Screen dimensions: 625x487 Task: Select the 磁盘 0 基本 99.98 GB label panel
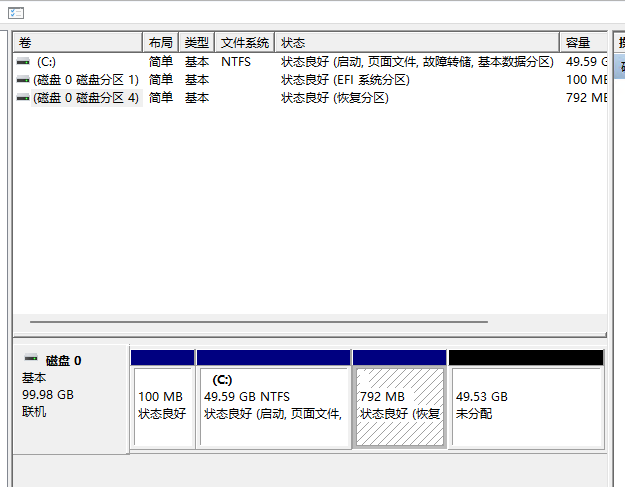pyautogui.click(x=70, y=400)
